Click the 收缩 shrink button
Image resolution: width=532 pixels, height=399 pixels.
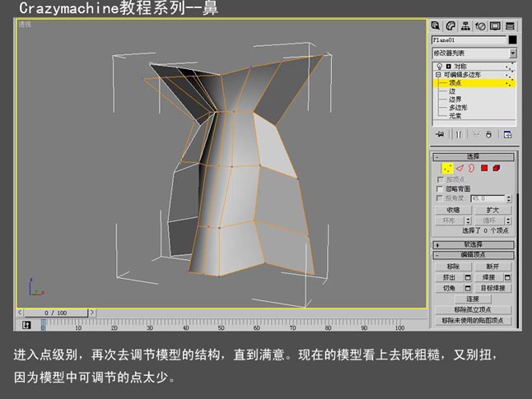pyautogui.click(x=453, y=210)
